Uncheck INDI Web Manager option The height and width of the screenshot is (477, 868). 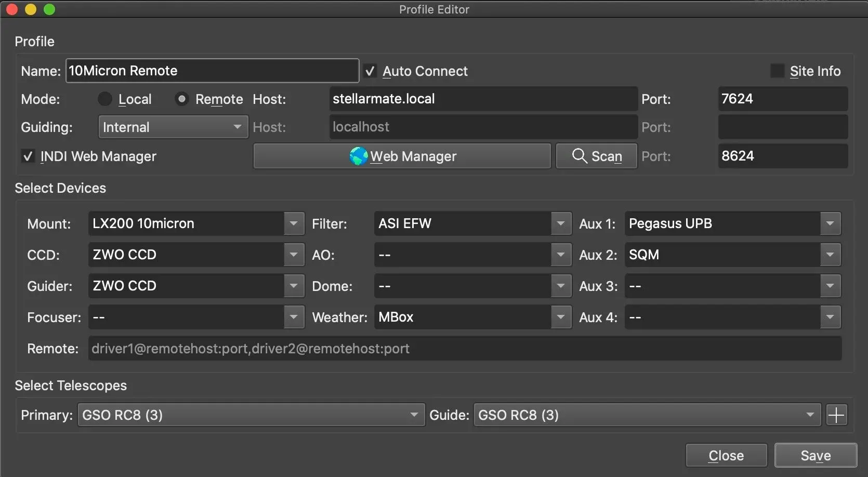coord(28,156)
